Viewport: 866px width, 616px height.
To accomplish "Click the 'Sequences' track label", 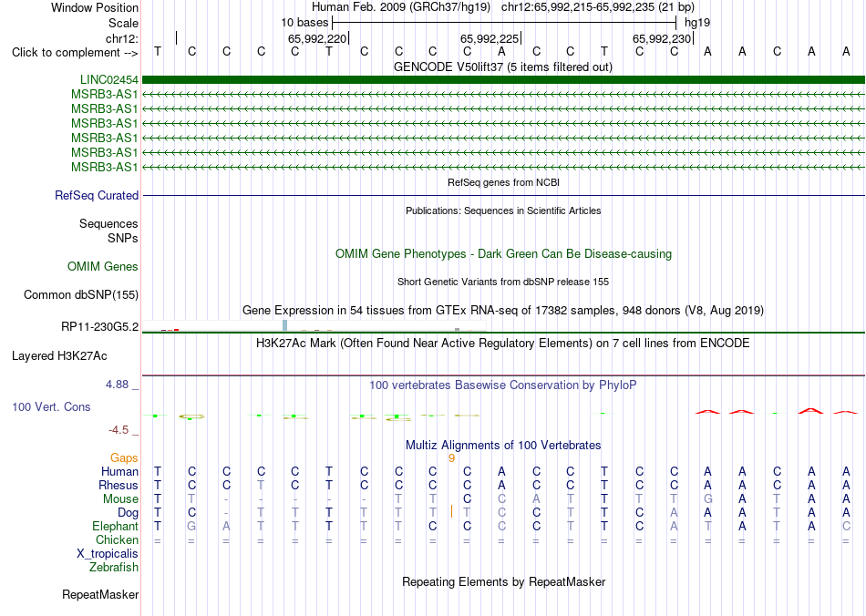I will pyautogui.click(x=108, y=223).
